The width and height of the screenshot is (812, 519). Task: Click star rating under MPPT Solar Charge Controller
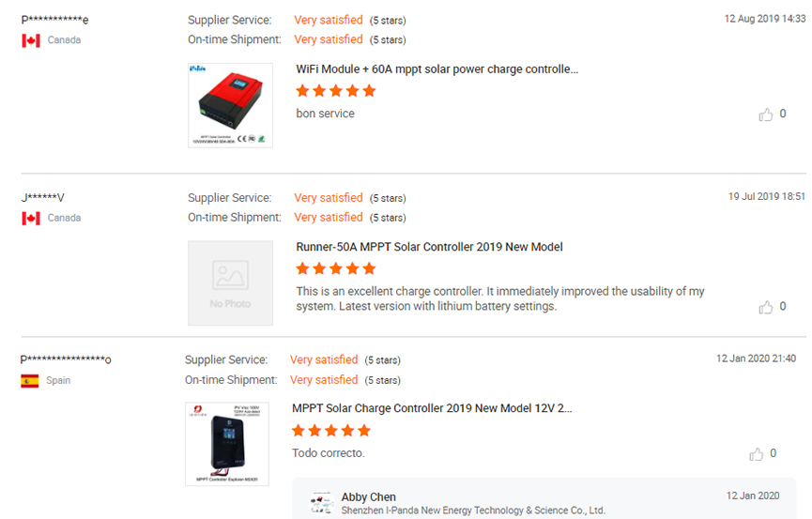(331, 431)
